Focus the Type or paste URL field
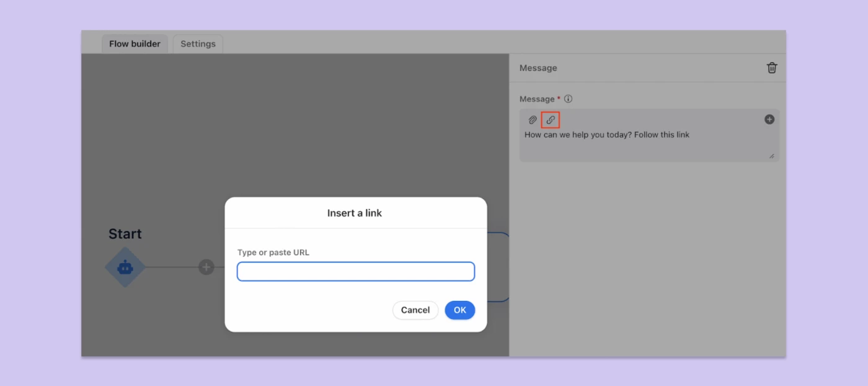The width and height of the screenshot is (868, 386). click(x=356, y=271)
